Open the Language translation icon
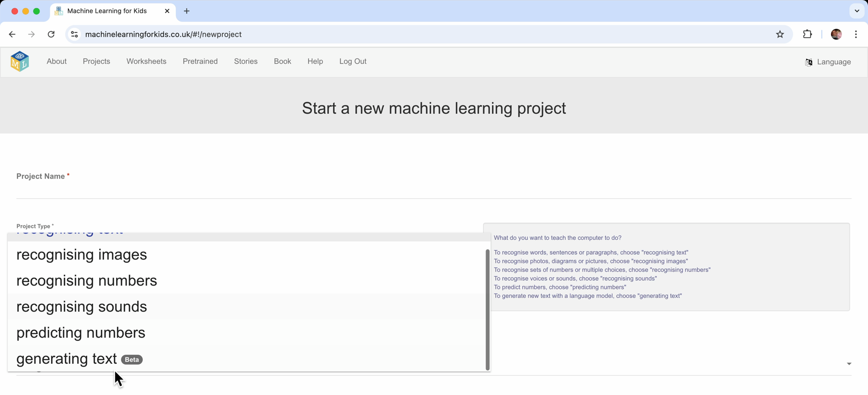 coord(809,62)
